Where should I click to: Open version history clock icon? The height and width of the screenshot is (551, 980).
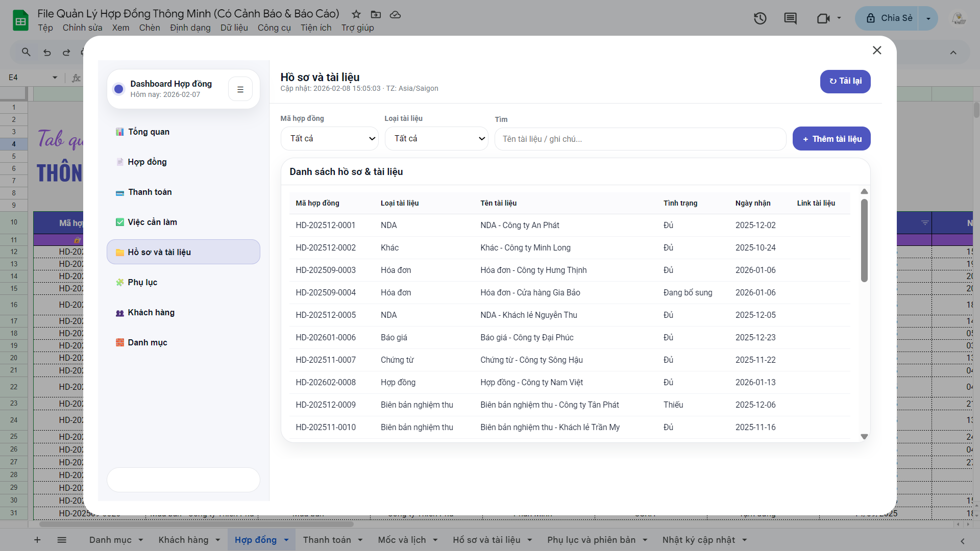pyautogui.click(x=760, y=18)
